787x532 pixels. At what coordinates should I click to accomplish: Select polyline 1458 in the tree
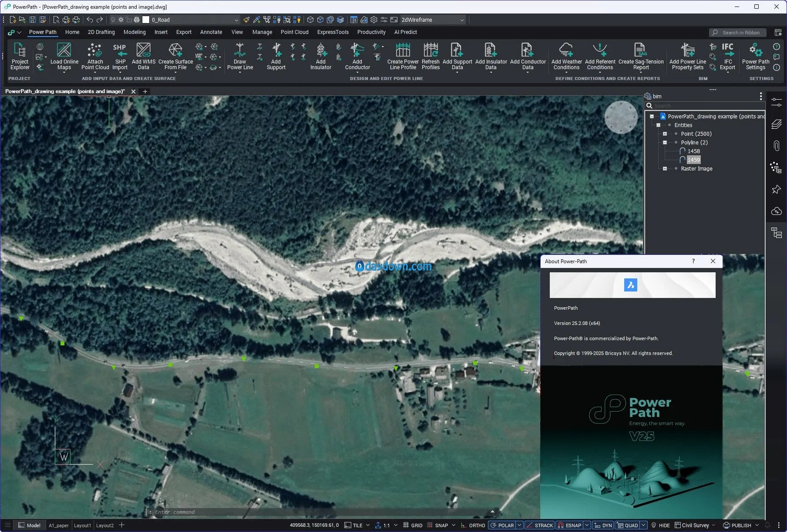coord(693,151)
